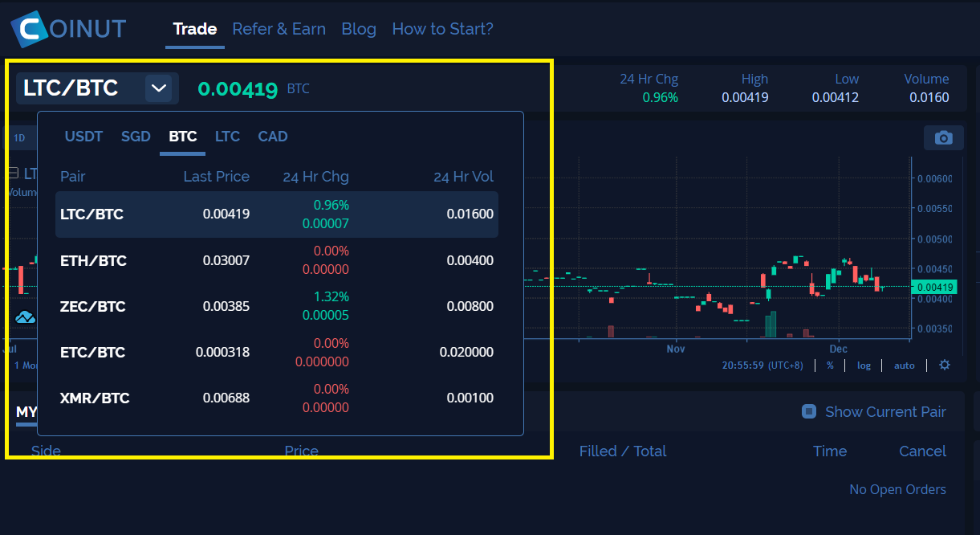This screenshot has height=535, width=980.
Task: Toggle log scale on the chart
Action: coord(864,366)
